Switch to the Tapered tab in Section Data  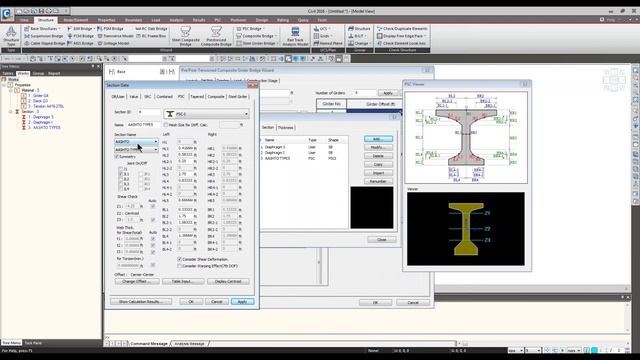coord(197,97)
